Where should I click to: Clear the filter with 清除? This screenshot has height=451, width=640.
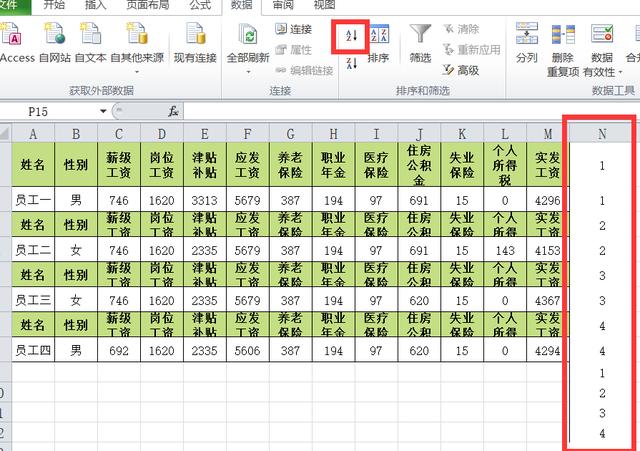coord(461,29)
